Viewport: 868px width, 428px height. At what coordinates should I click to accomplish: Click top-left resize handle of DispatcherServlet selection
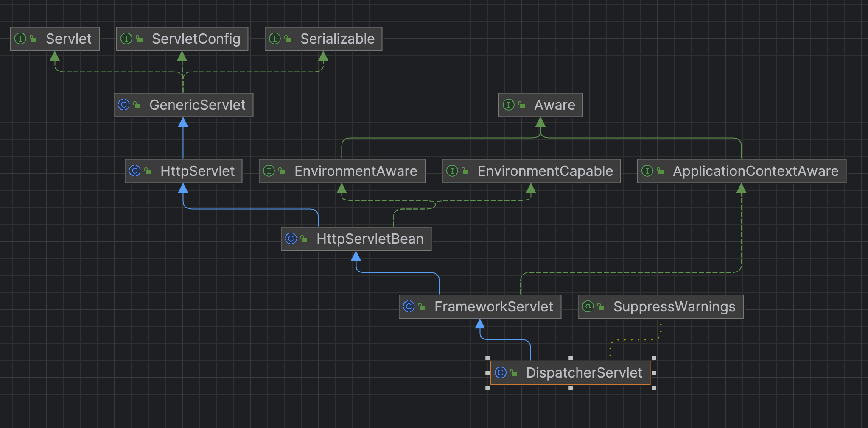click(487, 358)
